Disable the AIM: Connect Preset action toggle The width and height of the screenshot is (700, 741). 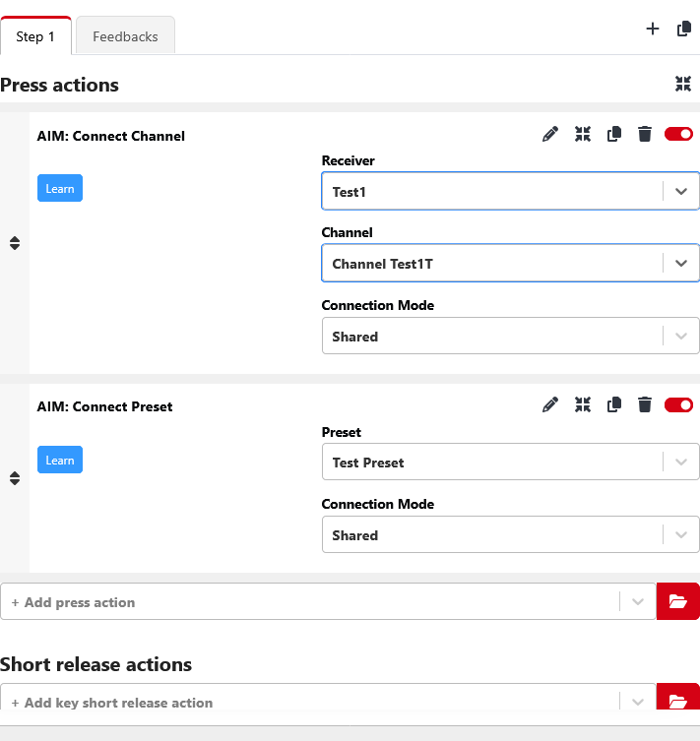click(x=678, y=404)
